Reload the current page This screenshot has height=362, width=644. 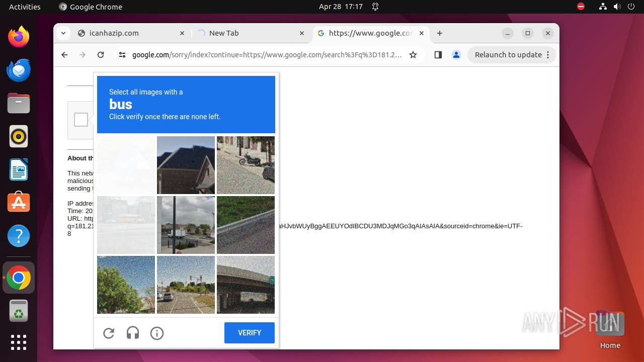(x=101, y=55)
